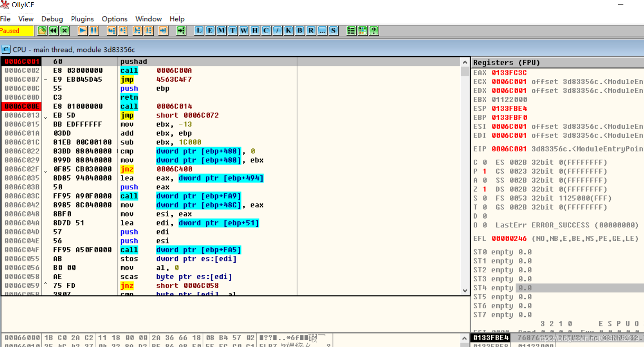The image size is (644, 347).
Task: Open the Debug menu
Action: (x=52, y=19)
